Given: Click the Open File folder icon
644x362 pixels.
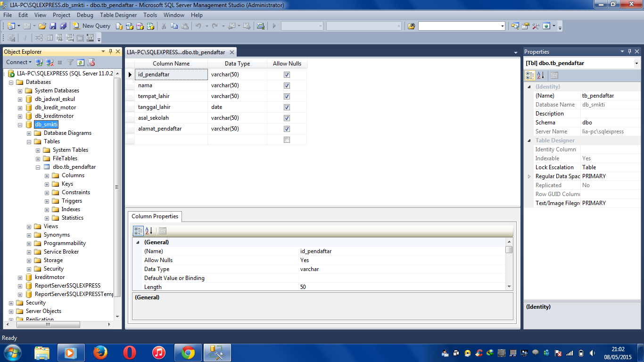Looking at the screenshot, I should (x=42, y=26).
